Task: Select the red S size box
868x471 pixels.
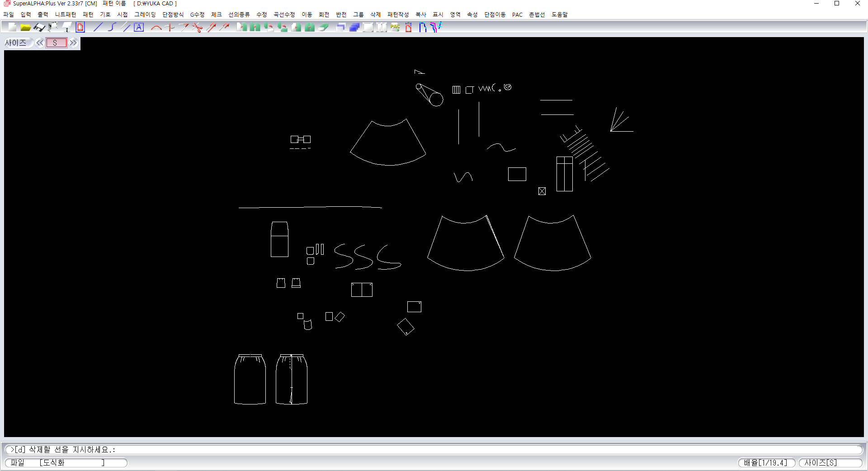Action: point(56,43)
